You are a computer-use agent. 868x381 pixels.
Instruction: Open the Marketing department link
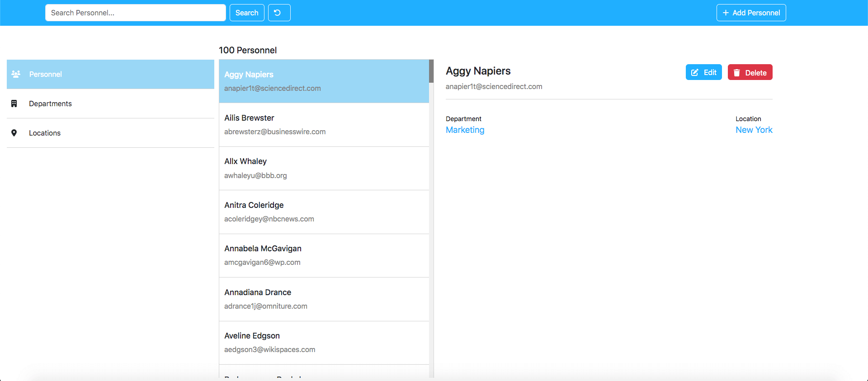pyautogui.click(x=465, y=130)
